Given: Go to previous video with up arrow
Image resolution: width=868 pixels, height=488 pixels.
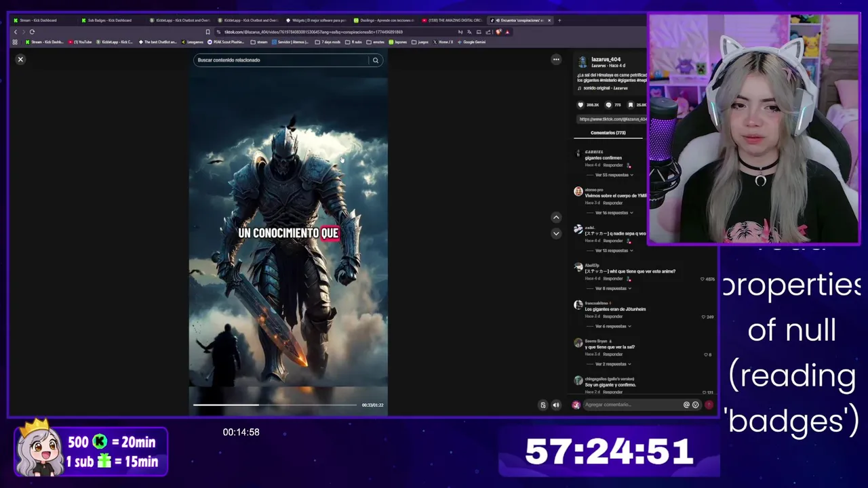Looking at the screenshot, I should [x=556, y=218].
